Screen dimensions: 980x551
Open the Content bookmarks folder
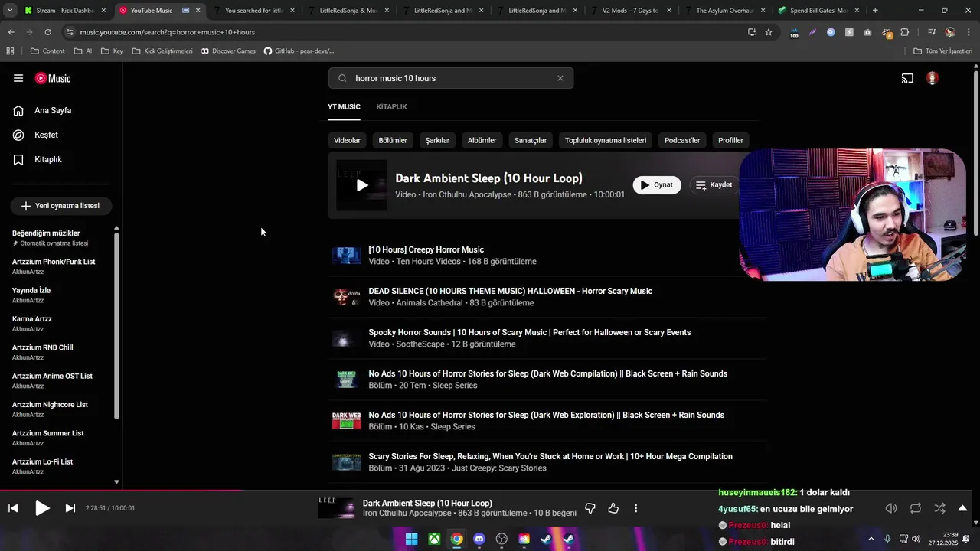pyautogui.click(x=47, y=51)
